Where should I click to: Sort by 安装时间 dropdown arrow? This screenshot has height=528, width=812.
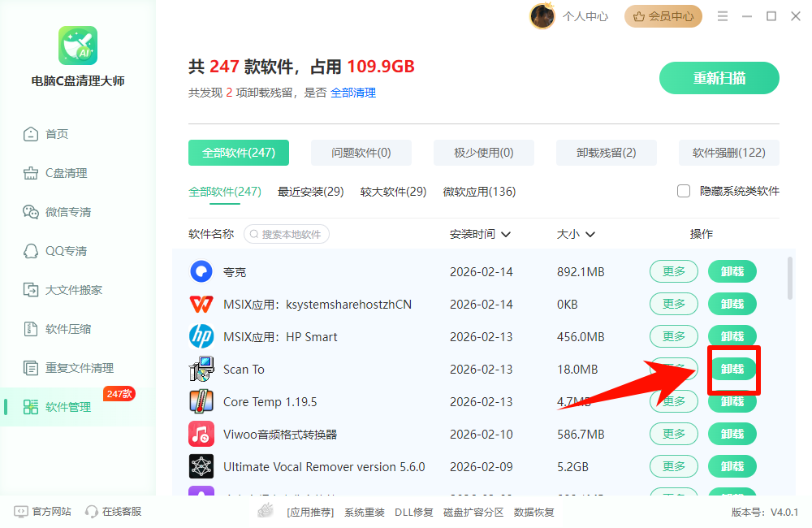point(506,235)
